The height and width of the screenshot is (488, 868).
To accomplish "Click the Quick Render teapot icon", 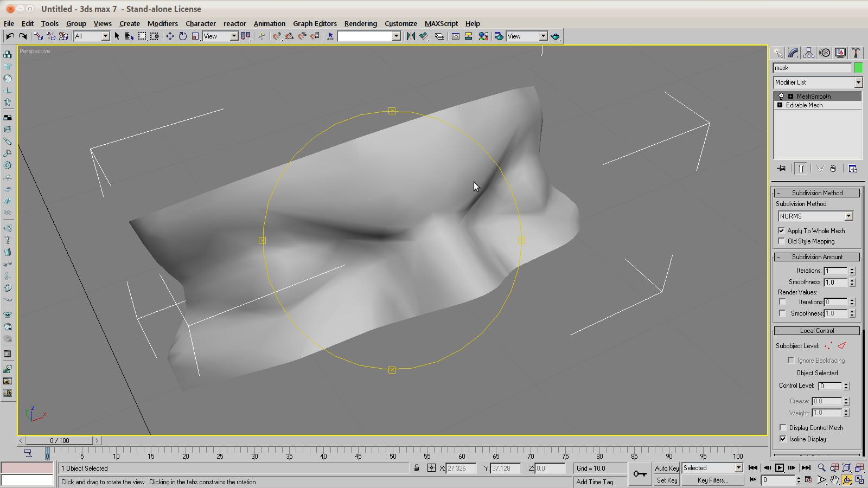I will tap(555, 36).
